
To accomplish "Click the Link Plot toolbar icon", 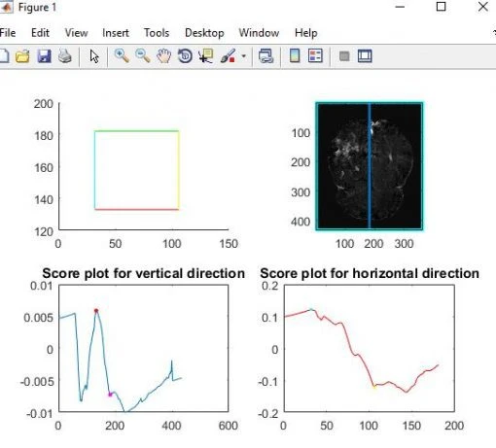I will [266, 56].
